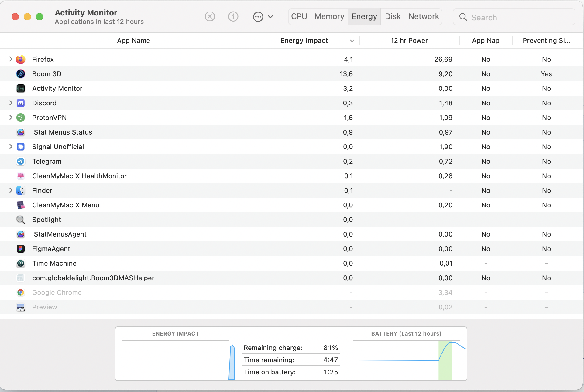This screenshot has height=392, width=584.
Task: Click the Firefox app icon
Action: tap(21, 59)
